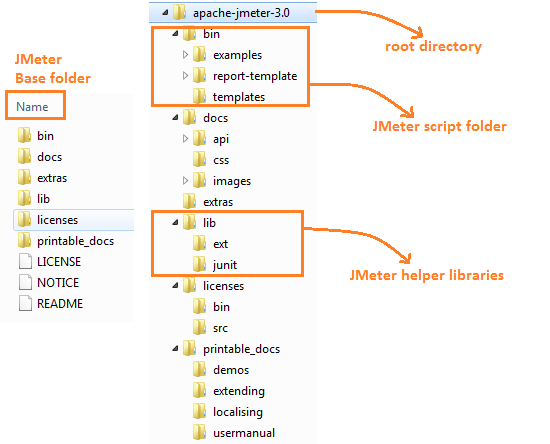This screenshot has height=444, width=550.
Task: Select the 'api' tree item
Action: coord(221,139)
